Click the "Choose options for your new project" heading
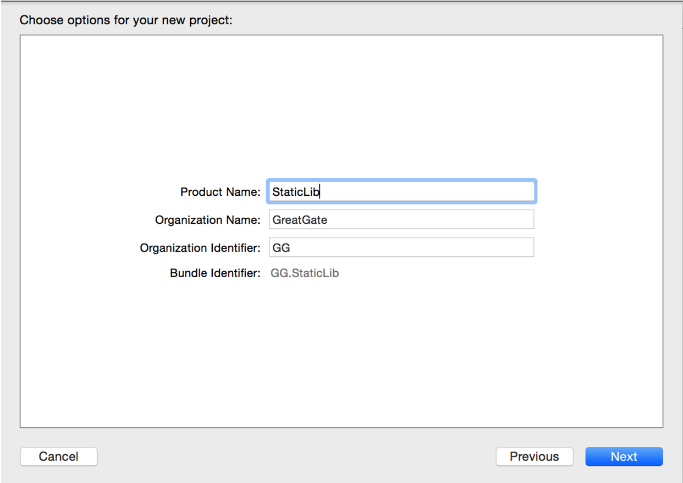 pos(126,19)
